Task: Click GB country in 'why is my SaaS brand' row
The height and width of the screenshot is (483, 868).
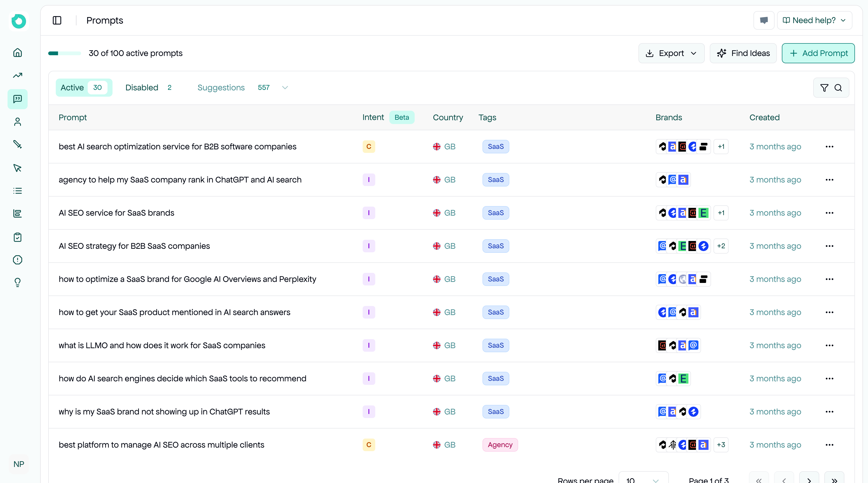Action: [x=444, y=412]
